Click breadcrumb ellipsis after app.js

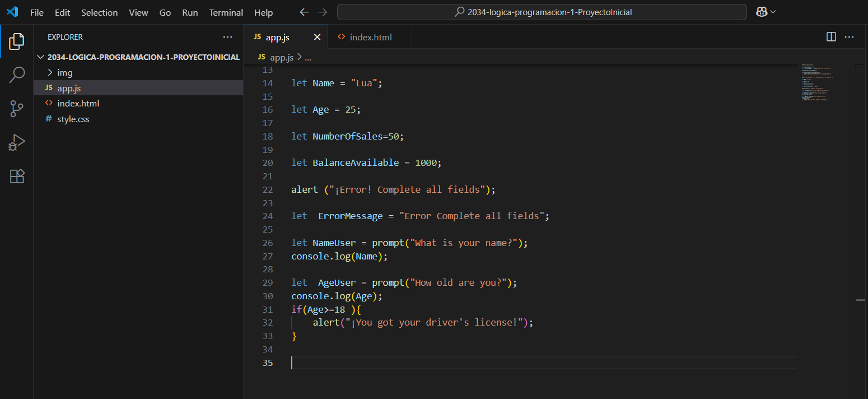308,58
